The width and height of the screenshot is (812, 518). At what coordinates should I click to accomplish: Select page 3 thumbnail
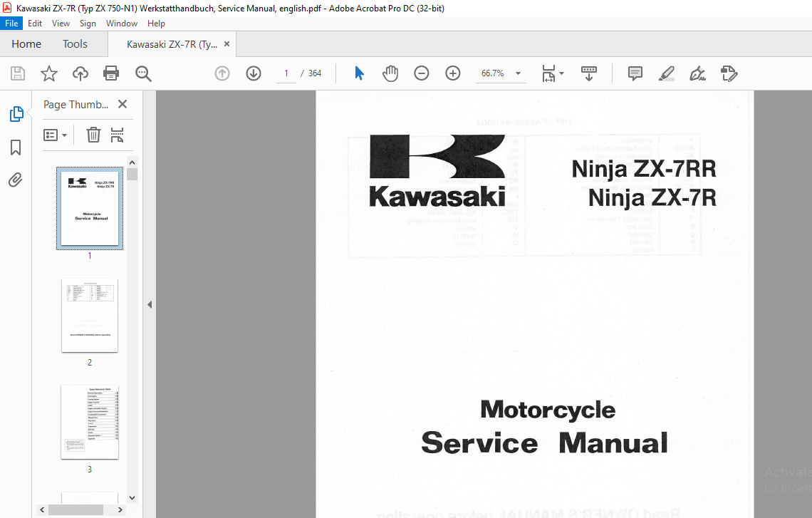coord(90,423)
